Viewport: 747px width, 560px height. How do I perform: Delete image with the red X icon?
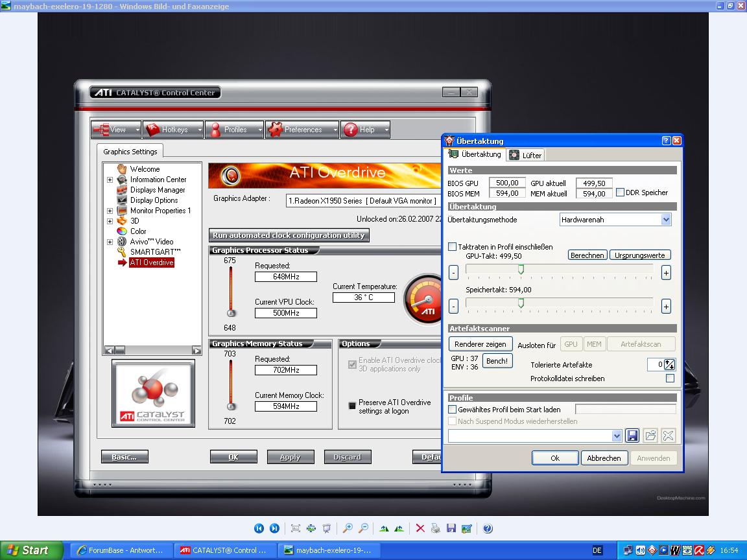point(420,528)
